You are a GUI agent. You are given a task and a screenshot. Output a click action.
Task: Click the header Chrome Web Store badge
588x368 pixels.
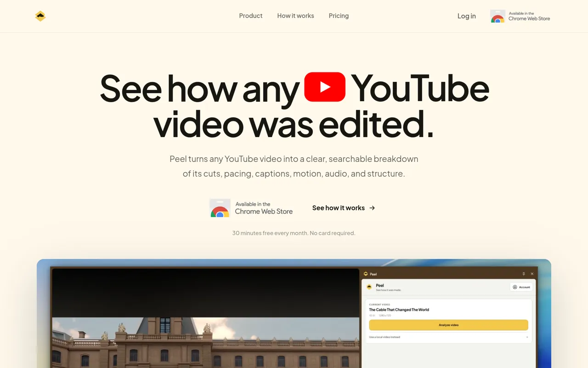pos(520,17)
